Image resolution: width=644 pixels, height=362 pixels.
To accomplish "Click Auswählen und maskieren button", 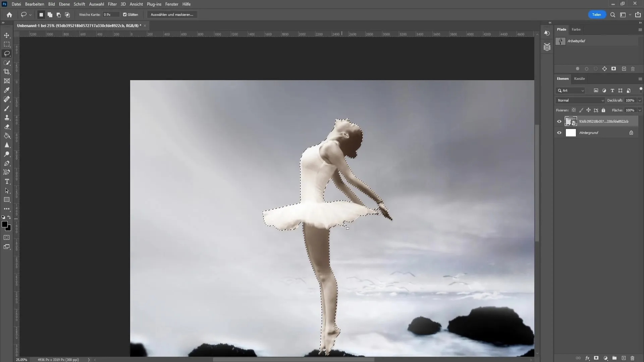I will pyautogui.click(x=172, y=15).
